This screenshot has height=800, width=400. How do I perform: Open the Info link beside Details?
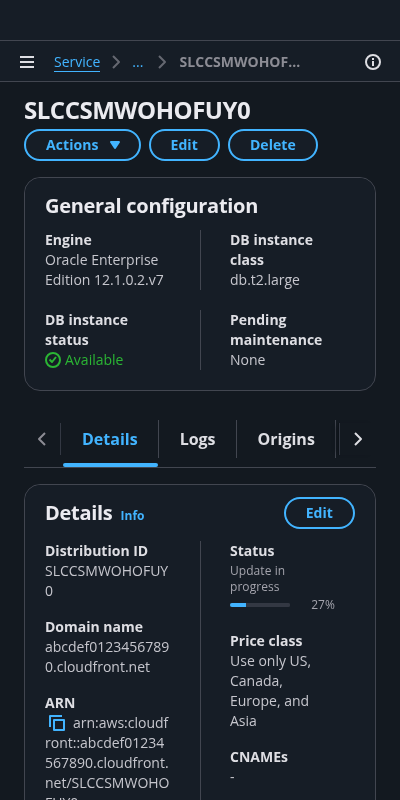click(x=132, y=516)
